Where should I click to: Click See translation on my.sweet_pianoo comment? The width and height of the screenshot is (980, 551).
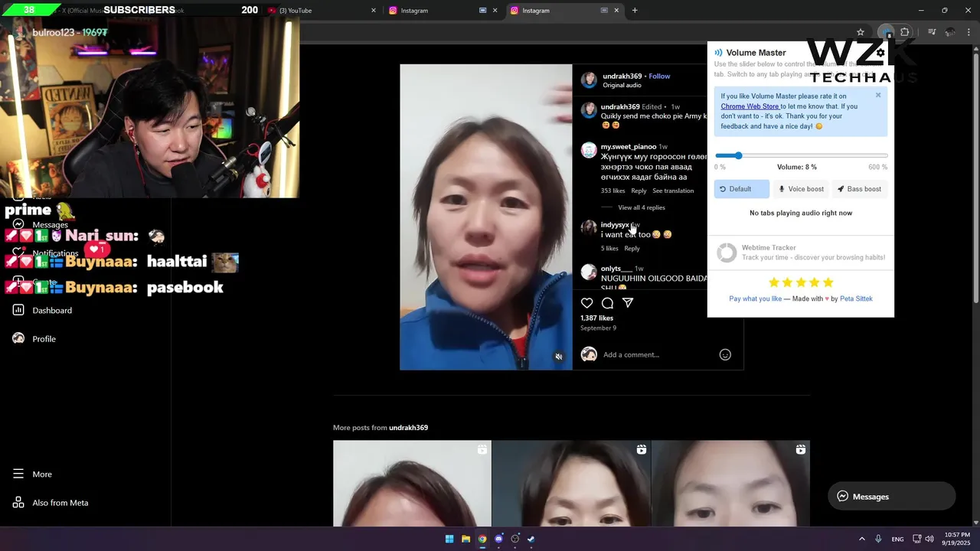tap(673, 191)
